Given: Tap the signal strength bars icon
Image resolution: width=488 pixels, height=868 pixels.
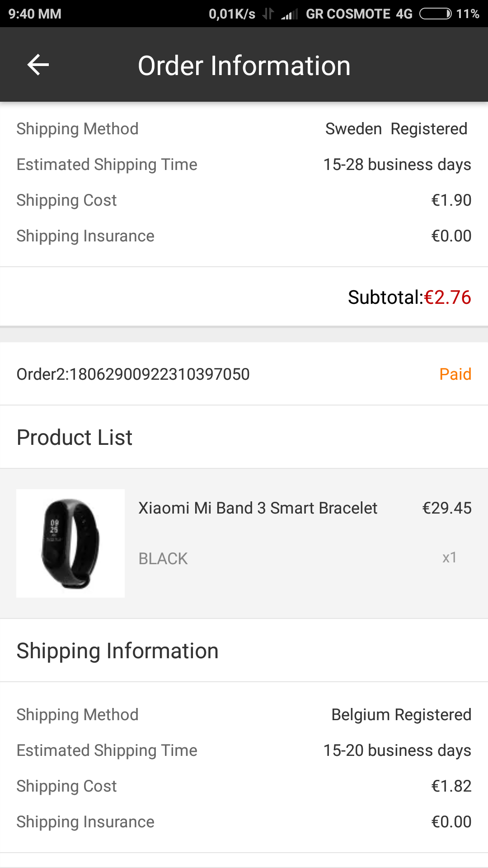Looking at the screenshot, I should click(x=289, y=14).
